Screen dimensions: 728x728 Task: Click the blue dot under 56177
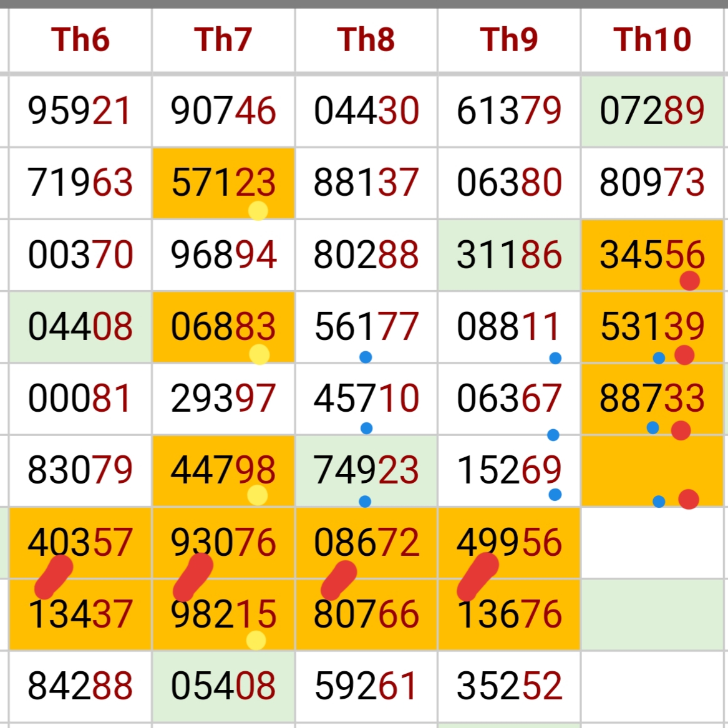[366, 357]
